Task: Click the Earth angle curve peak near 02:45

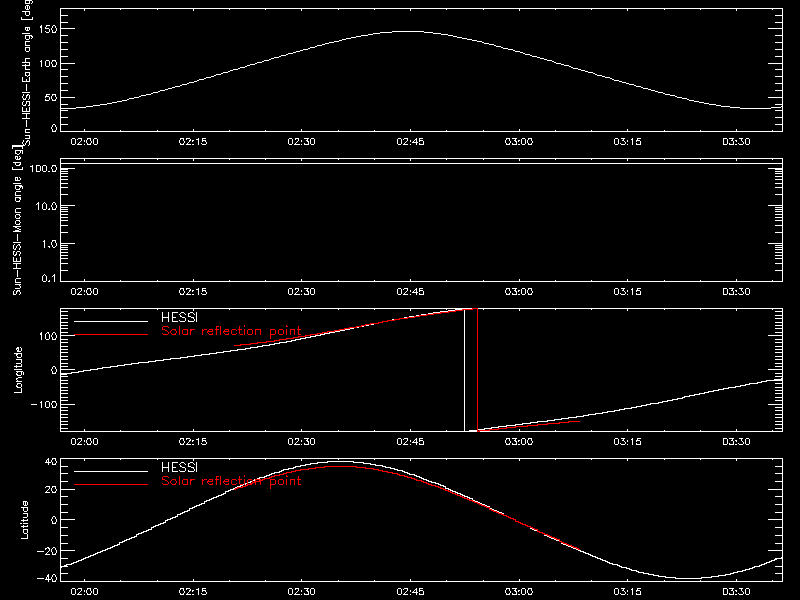Action: click(408, 32)
